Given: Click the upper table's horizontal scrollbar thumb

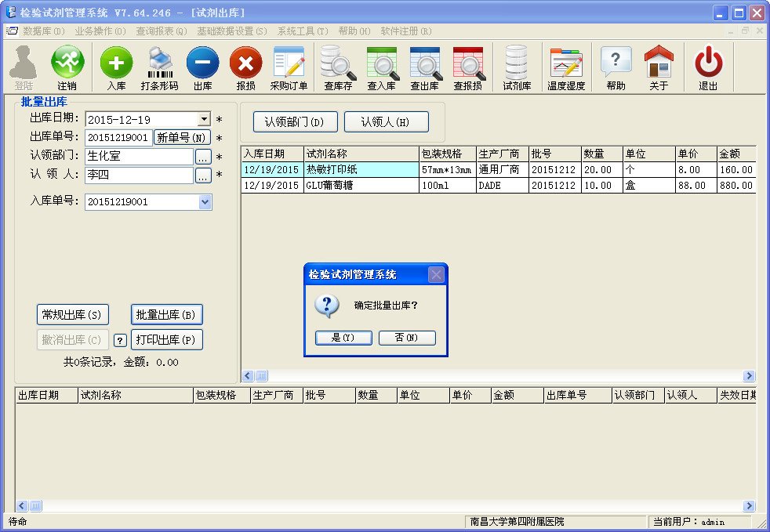Looking at the screenshot, I should (x=262, y=376).
